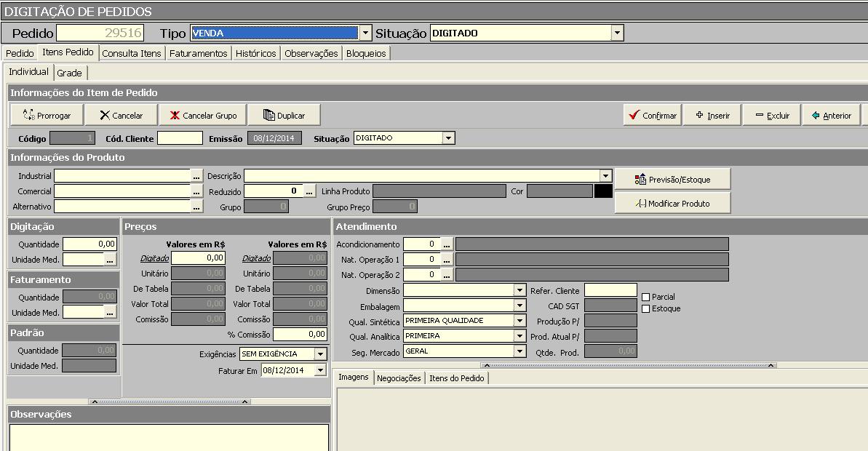Toggle the Estoque checkbox

coord(646,308)
